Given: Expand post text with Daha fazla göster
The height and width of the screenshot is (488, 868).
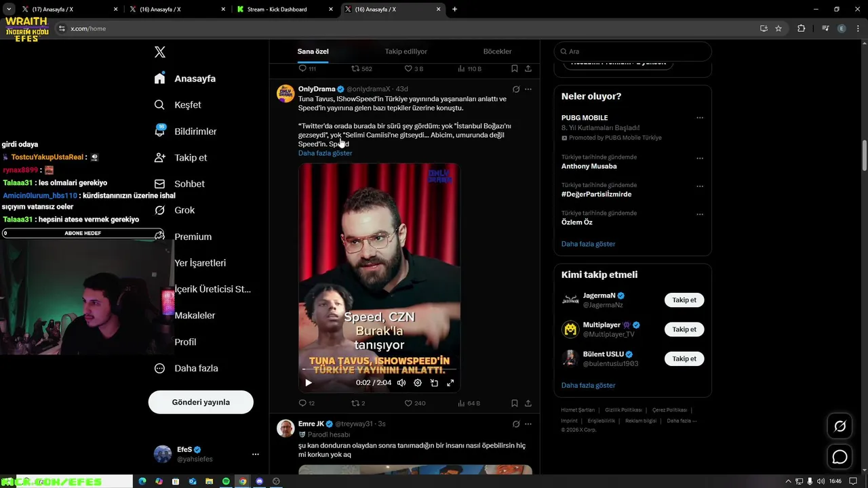Looking at the screenshot, I should point(325,153).
